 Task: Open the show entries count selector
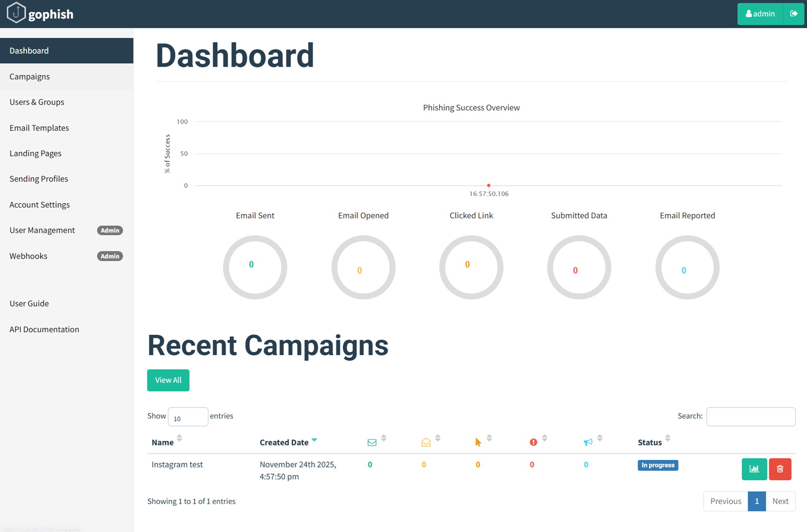click(188, 417)
